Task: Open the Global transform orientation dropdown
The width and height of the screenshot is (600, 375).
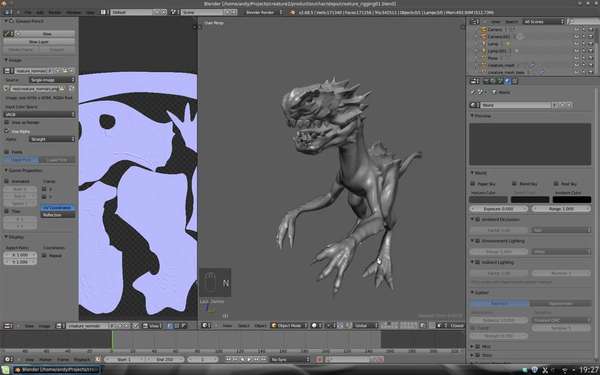Action: click(x=365, y=326)
